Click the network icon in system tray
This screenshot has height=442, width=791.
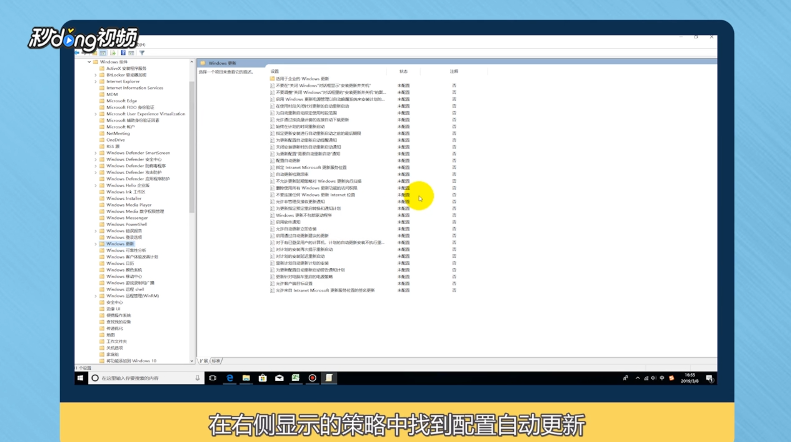tap(646, 378)
